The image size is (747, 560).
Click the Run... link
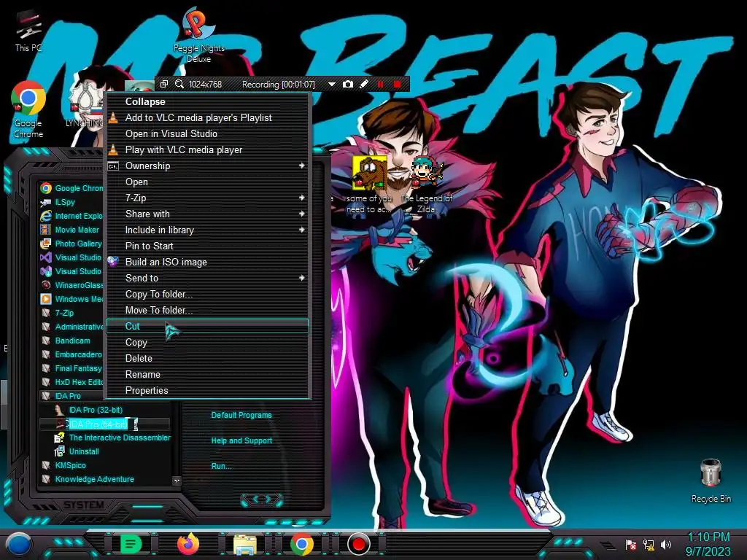(x=221, y=466)
